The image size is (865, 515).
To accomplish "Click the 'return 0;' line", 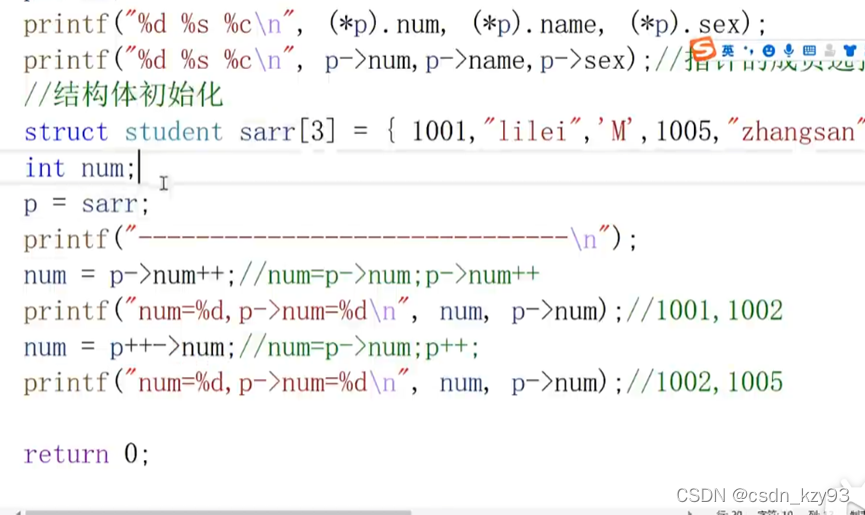I will pyautogui.click(x=86, y=454).
